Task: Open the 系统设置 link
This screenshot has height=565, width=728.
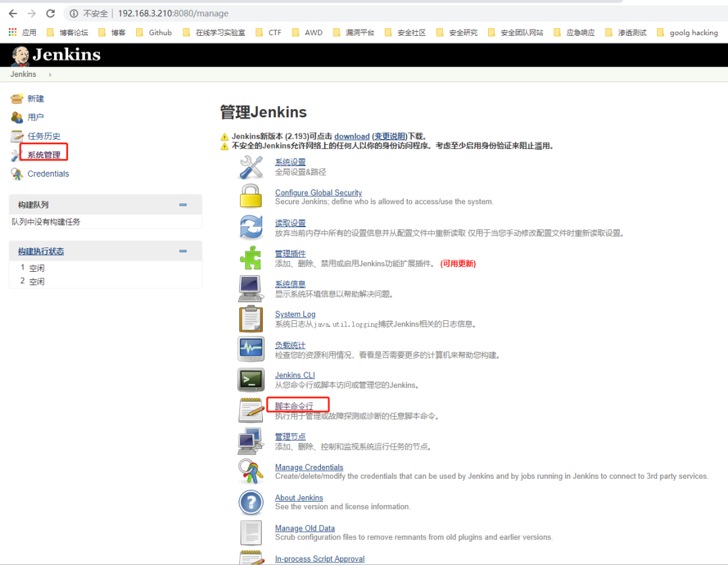Action: (x=290, y=162)
